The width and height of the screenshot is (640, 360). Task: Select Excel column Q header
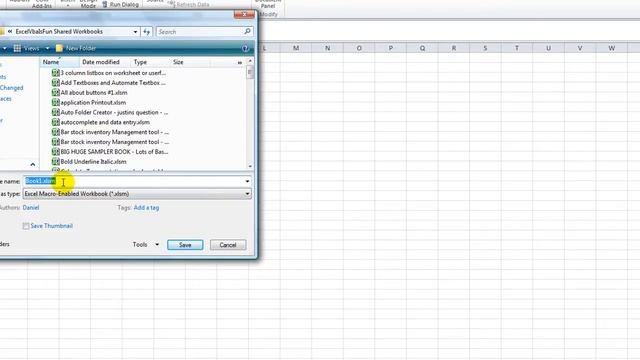tap(422, 48)
